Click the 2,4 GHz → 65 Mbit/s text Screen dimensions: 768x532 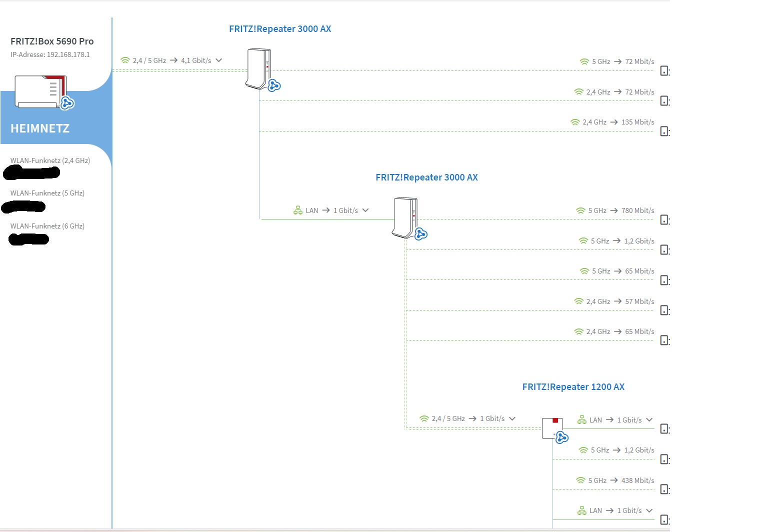pos(620,331)
